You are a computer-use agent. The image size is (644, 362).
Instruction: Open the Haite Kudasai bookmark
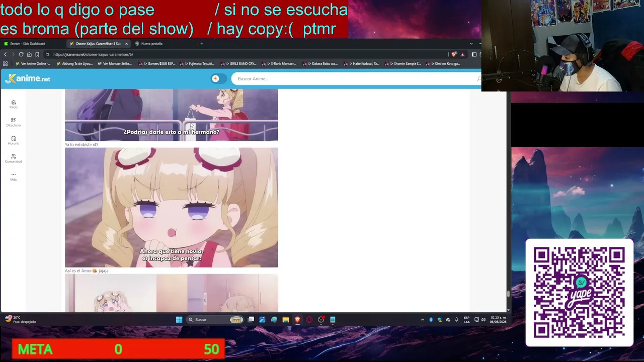pos(362,64)
